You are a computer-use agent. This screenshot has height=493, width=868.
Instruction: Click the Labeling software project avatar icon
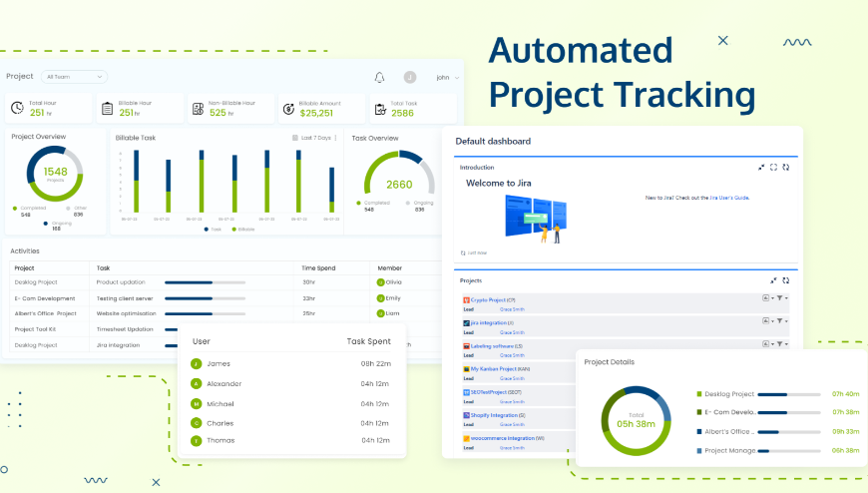point(466,346)
